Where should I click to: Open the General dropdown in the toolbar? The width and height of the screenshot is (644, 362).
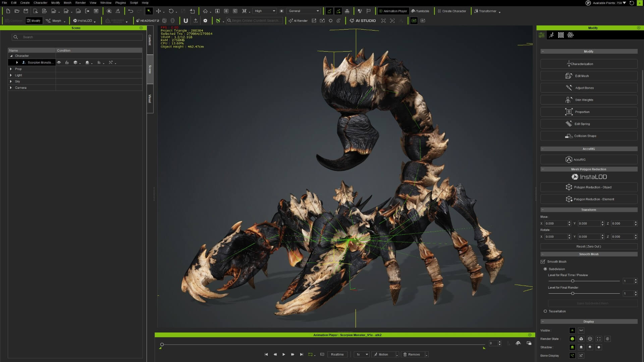304,11
